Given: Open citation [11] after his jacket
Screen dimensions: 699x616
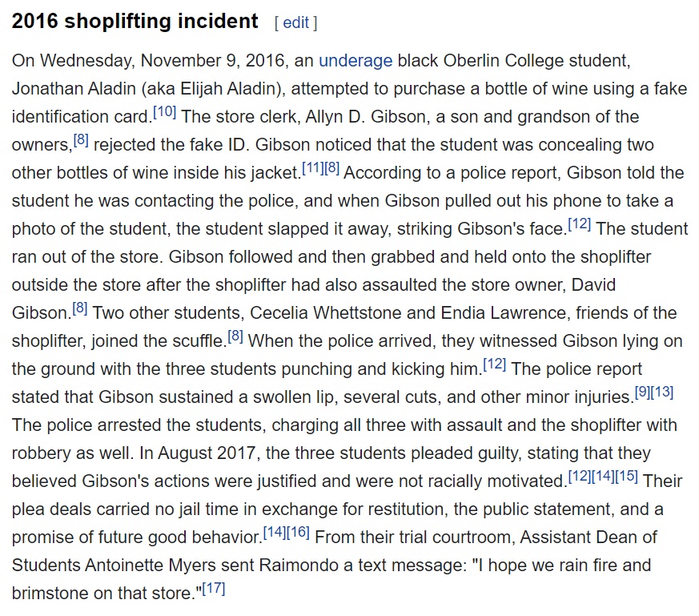Looking at the screenshot, I should point(313,167).
